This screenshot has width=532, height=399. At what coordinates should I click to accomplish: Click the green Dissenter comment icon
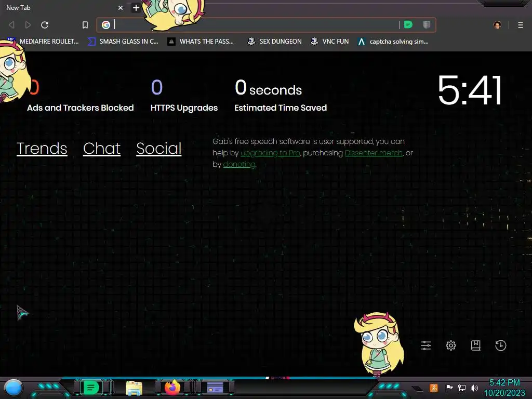[x=408, y=24]
